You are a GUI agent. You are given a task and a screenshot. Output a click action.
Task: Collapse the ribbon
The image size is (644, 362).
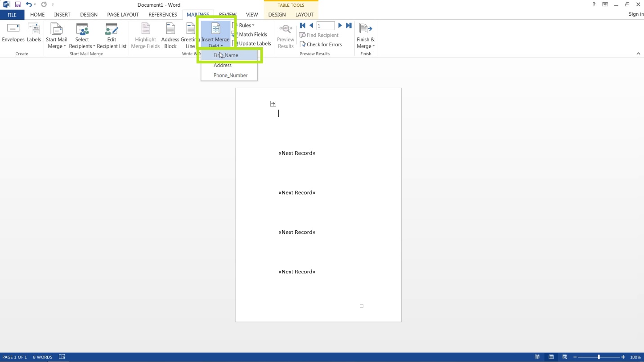pos(638,54)
